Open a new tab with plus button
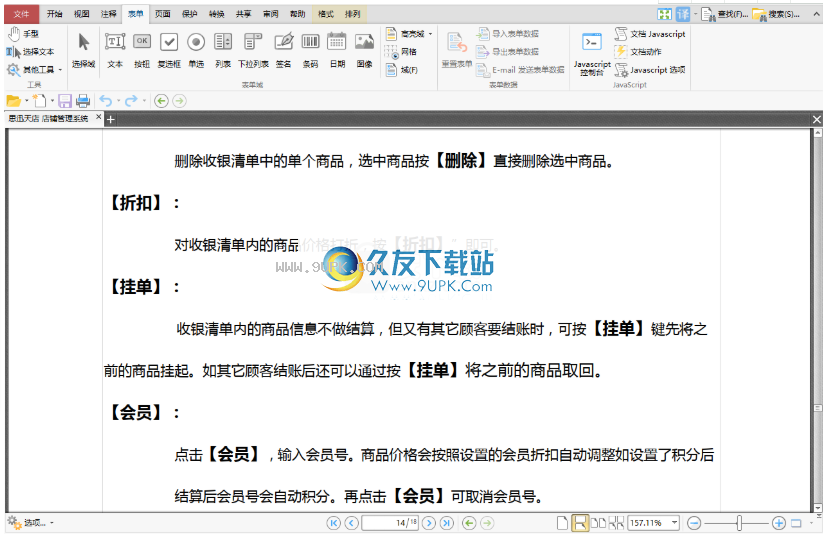This screenshot has width=823, height=539. [111, 120]
